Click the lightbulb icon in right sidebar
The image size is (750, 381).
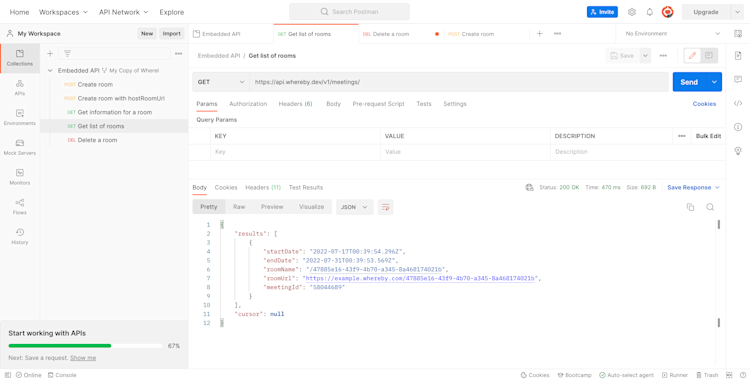738,151
